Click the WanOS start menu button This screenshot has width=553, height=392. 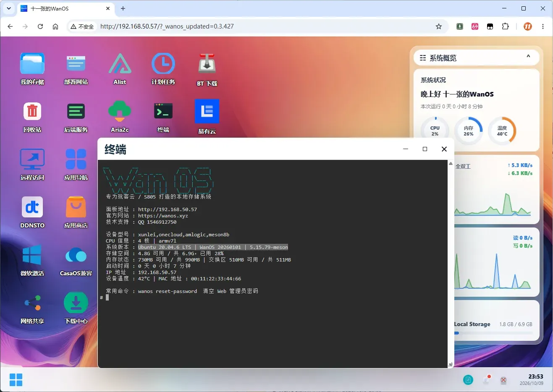pyautogui.click(x=16, y=380)
